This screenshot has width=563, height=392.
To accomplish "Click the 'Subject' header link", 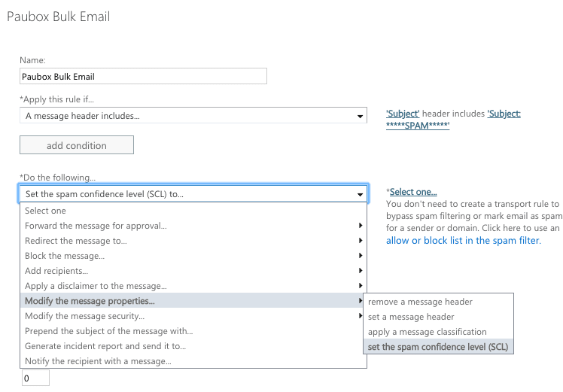I will point(403,114).
